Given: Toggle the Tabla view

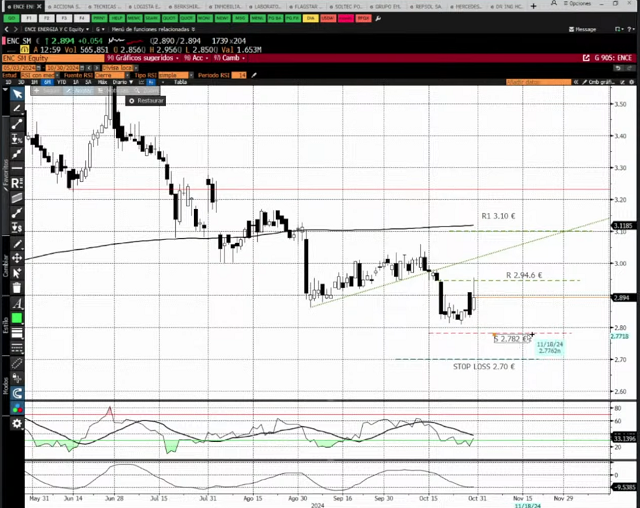Looking at the screenshot, I should click(180, 82).
